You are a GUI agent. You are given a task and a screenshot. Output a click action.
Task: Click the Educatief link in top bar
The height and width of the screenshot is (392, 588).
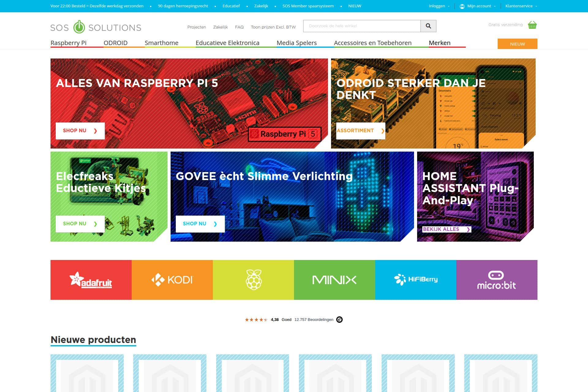tap(231, 6)
